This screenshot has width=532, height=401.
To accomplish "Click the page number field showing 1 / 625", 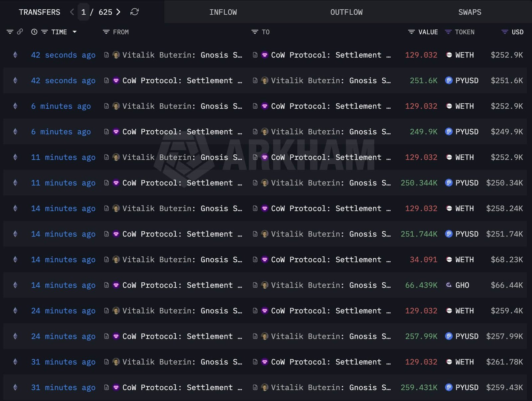I will (84, 12).
